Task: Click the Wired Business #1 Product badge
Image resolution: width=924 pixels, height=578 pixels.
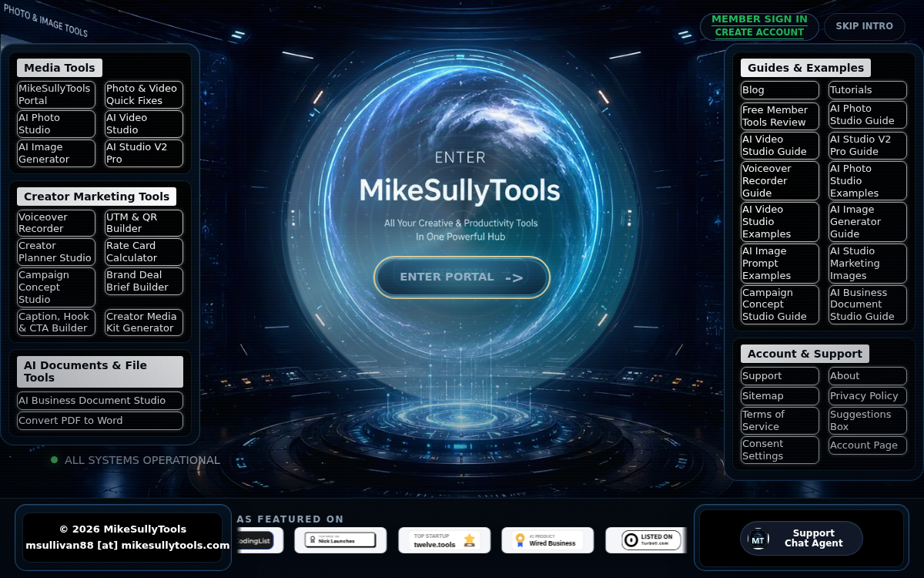Action: pos(547,540)
